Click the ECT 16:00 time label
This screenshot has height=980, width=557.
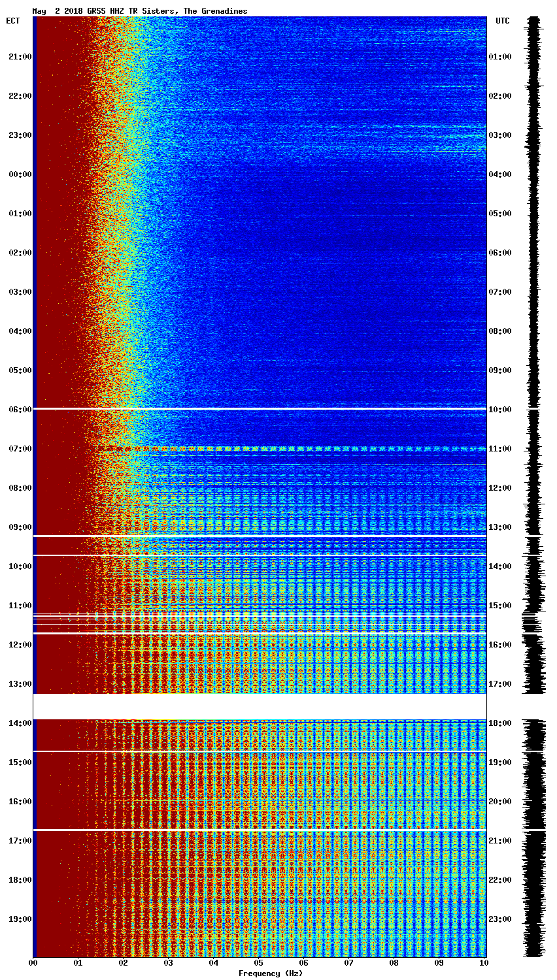(x=20, y=802)
